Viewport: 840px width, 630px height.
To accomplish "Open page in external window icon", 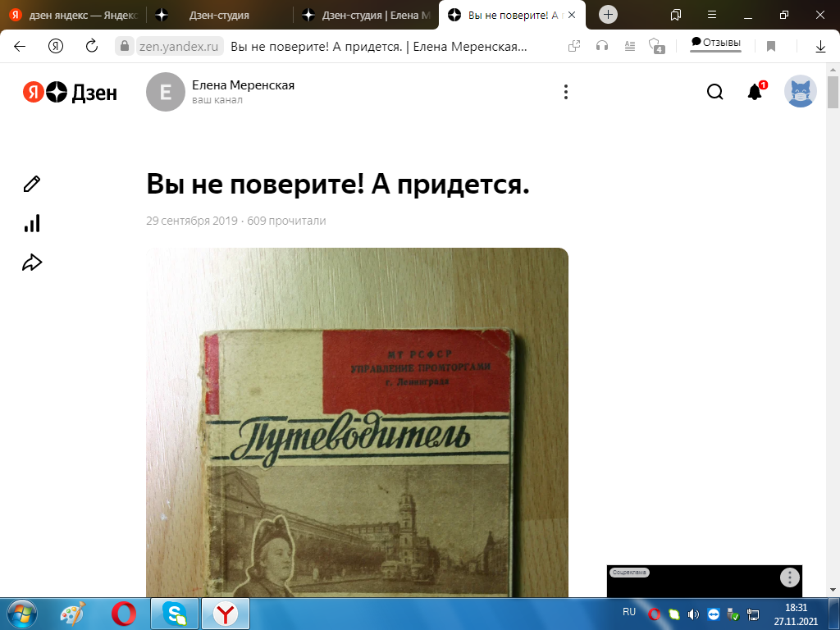I will tap(573, 47).
